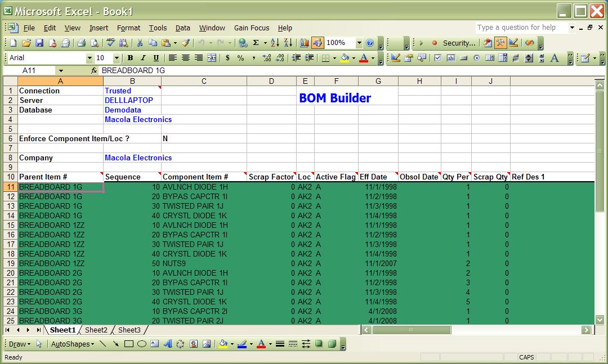Go to the first sheet tab

click(7, 330)
